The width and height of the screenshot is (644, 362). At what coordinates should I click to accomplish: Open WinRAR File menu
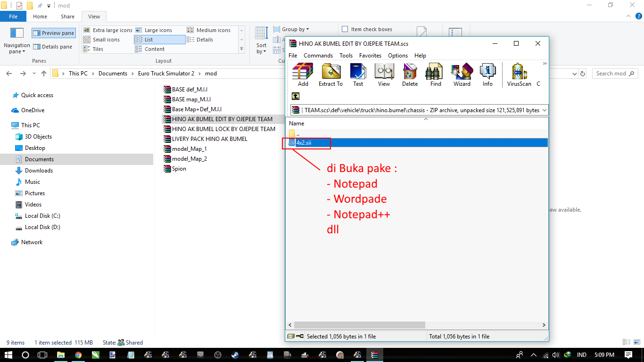[x=293, y=56]
